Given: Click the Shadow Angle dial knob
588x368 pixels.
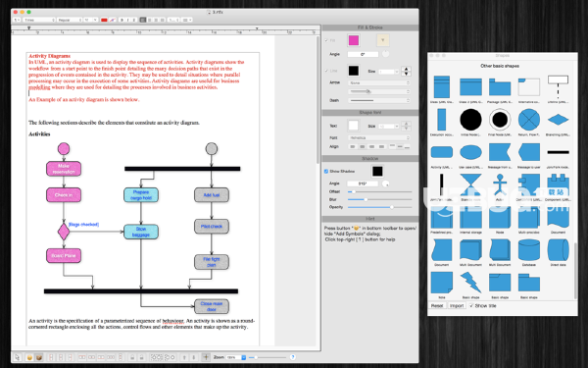Looking at the screenshot, I should 385,184.
